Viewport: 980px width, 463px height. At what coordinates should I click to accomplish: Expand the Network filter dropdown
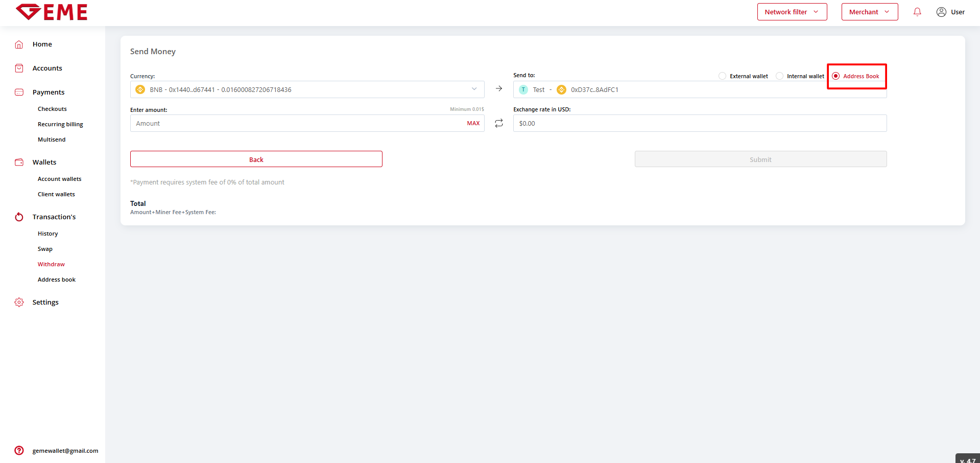coord(792,12)
